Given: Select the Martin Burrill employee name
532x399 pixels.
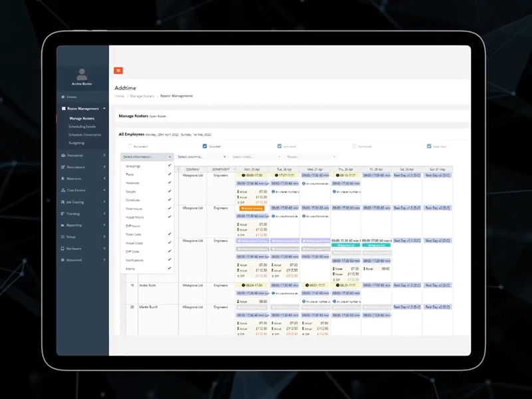Looking at the screenshot, I should 148,307.
